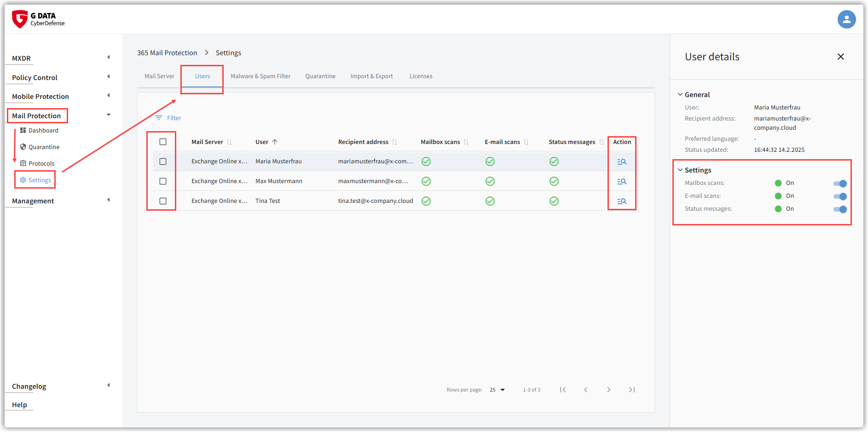Expand the MXDR sidebar section
Image resolution: width=868 pixels, height=432 pixels.
[109, 58]
